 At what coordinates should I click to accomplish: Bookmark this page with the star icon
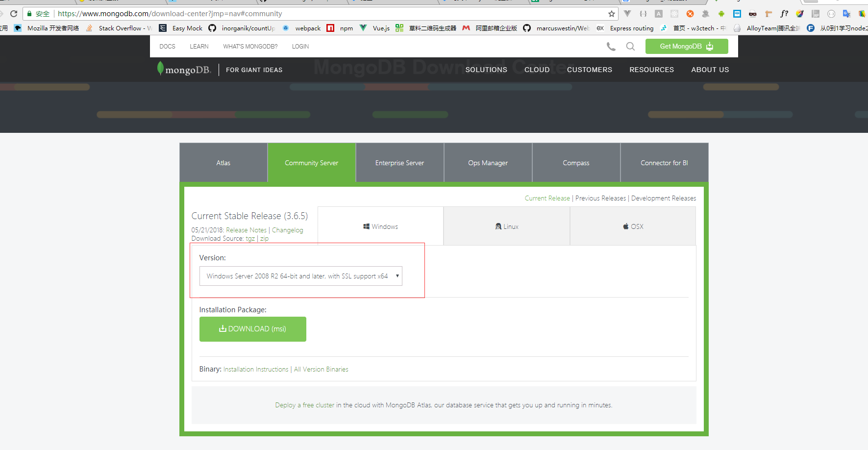pos(612,14)
